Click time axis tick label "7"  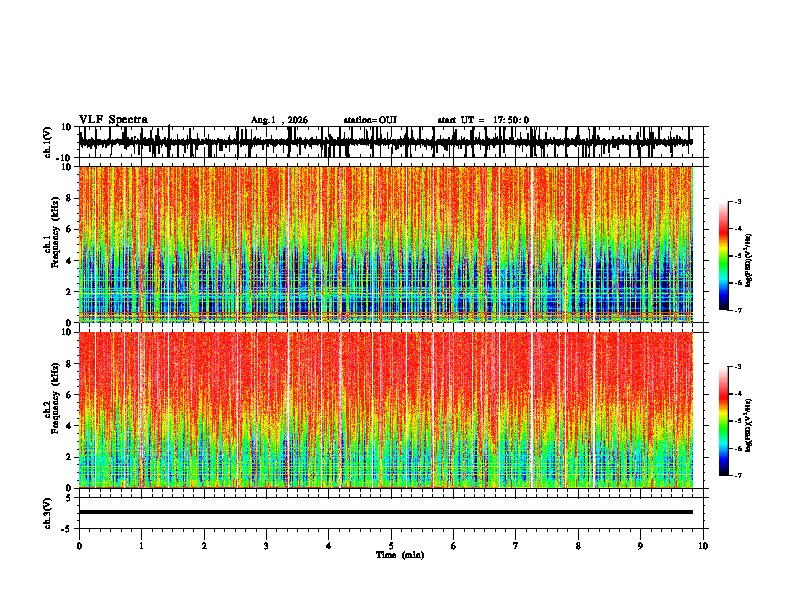(516, 546)
